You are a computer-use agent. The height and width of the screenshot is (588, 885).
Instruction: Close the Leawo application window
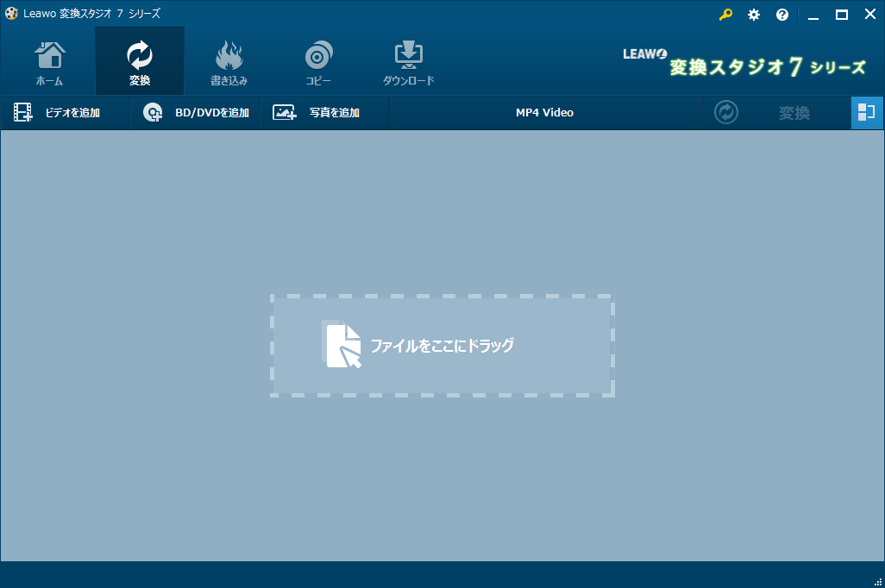pos(869,15)
